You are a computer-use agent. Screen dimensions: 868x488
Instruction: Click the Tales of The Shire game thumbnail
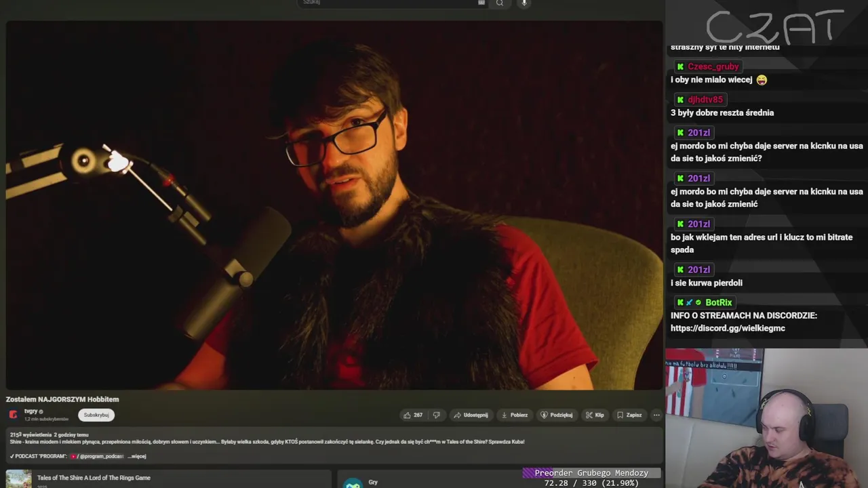(19, 479)
